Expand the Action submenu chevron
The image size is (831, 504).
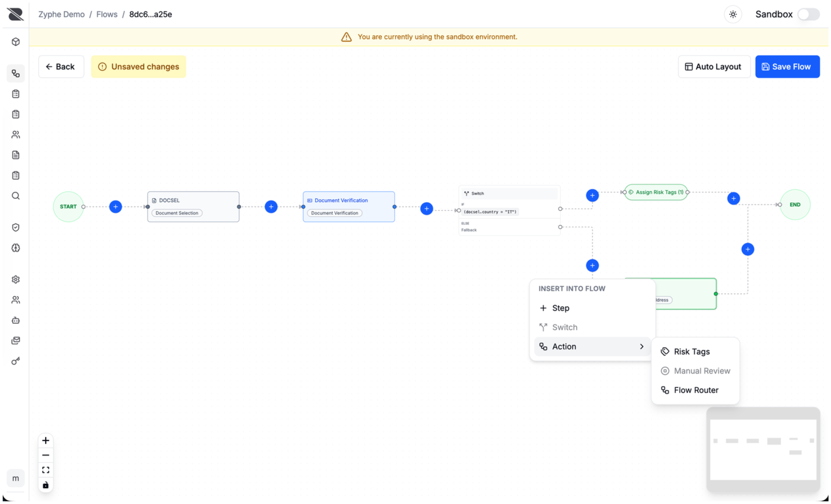(642, 347)
